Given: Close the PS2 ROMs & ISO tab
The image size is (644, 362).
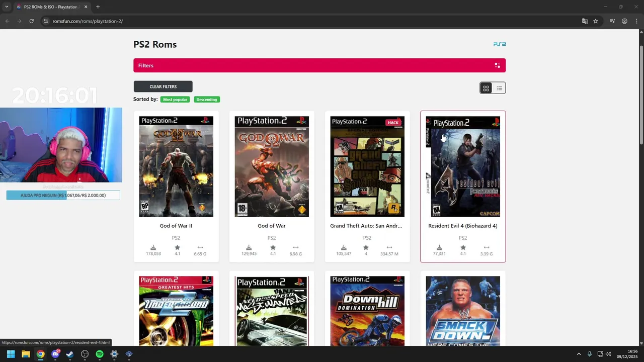Looking at the screenshot, I should (86, 7).
